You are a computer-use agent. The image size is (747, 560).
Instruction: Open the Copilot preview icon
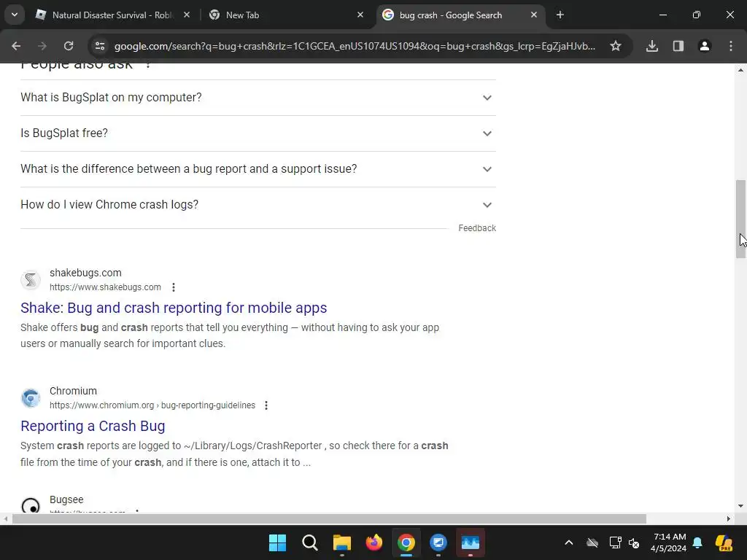[x=724, y=542]
